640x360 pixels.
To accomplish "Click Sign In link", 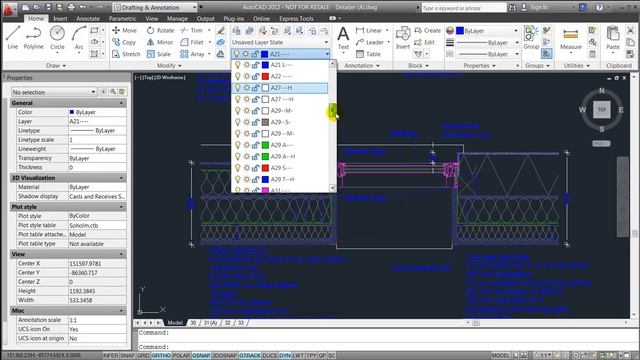I will [539, 7].
